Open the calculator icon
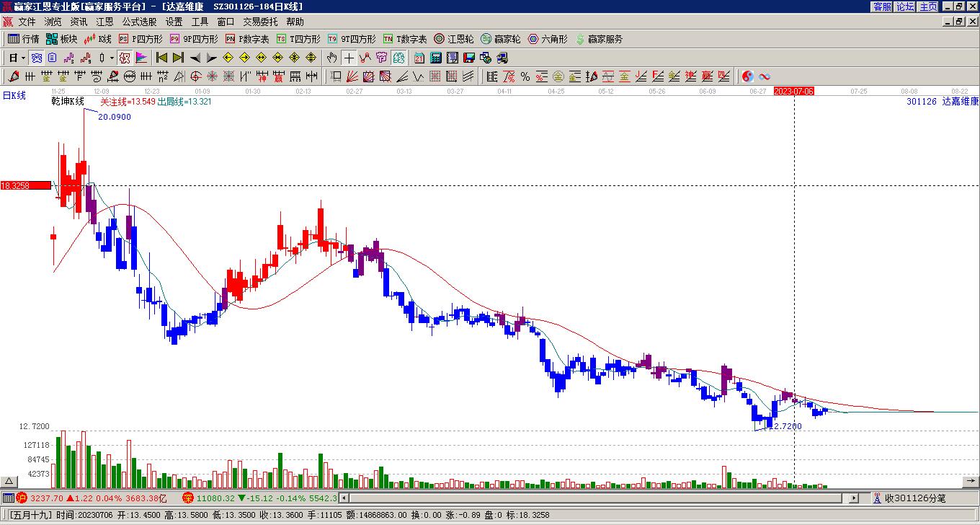Screen dimensions: 980x525 [x=436, y=58]
